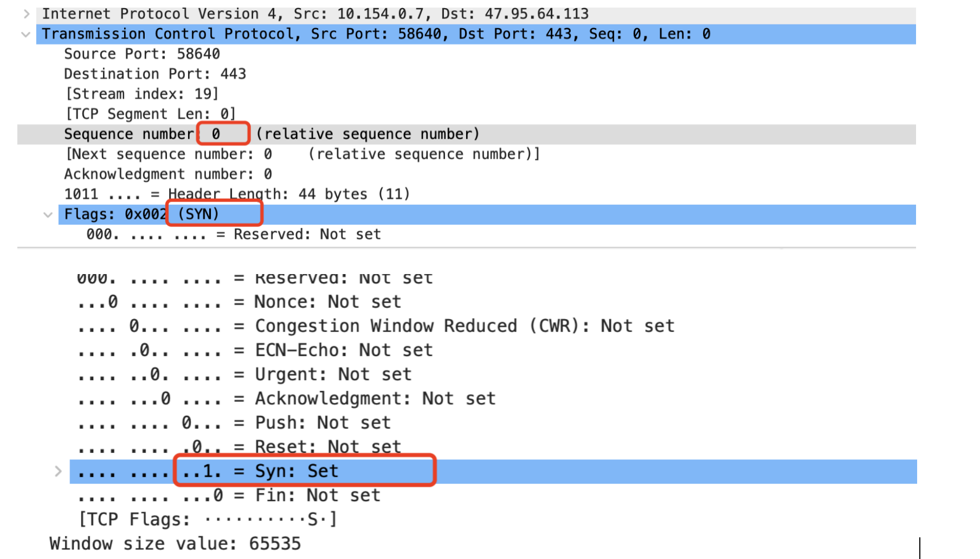Expand the Syn: Set flag details
980x559 pixels.
[58, 471]
